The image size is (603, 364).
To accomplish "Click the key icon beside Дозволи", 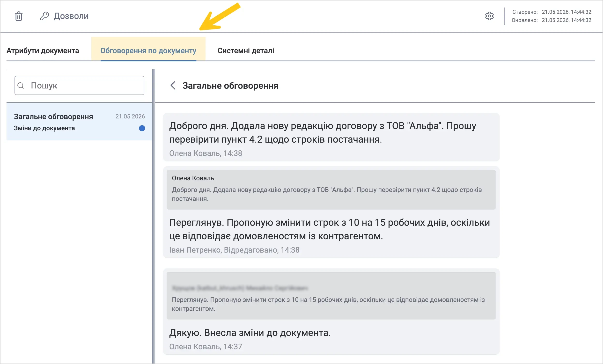I will tap(44, 16).
